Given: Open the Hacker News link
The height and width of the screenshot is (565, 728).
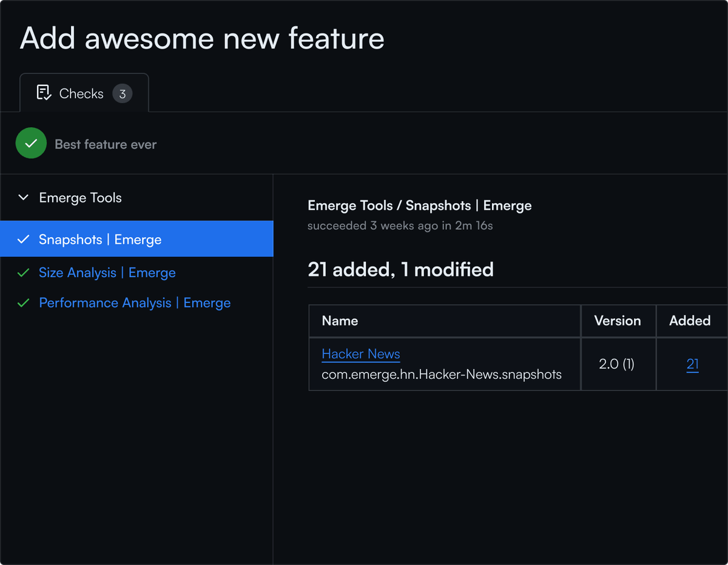Looking at the screenshot, I should [x=360, y=354].
